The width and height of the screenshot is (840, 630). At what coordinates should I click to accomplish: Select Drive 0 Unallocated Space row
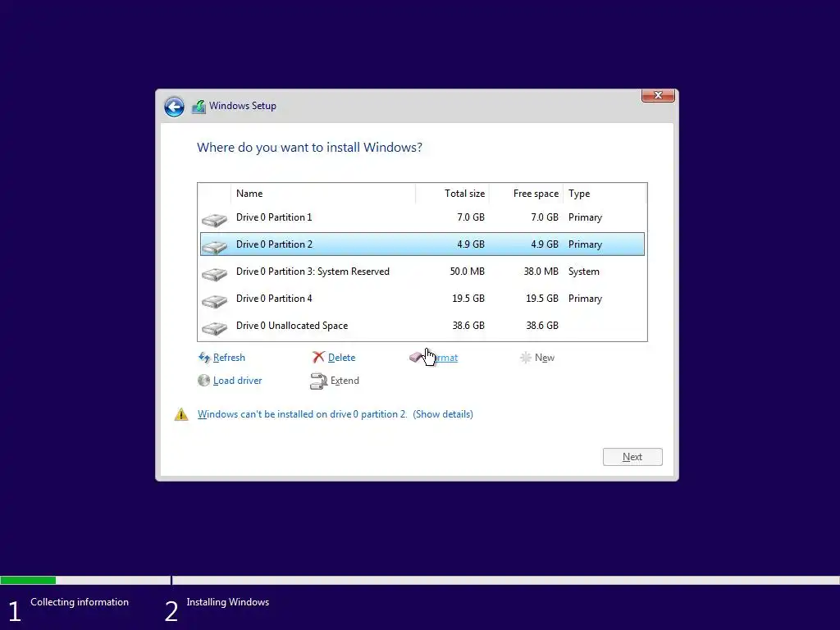(422, 326)
